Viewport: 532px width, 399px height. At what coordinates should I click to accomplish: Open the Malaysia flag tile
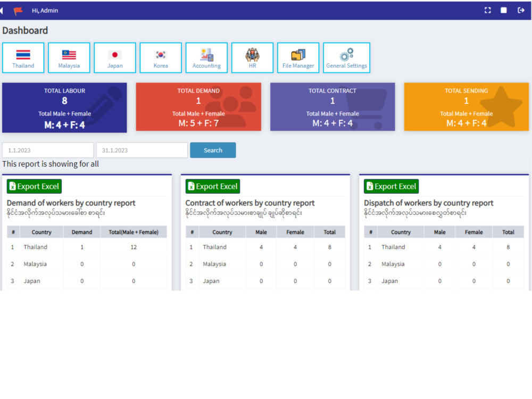(x=69, y=57)
